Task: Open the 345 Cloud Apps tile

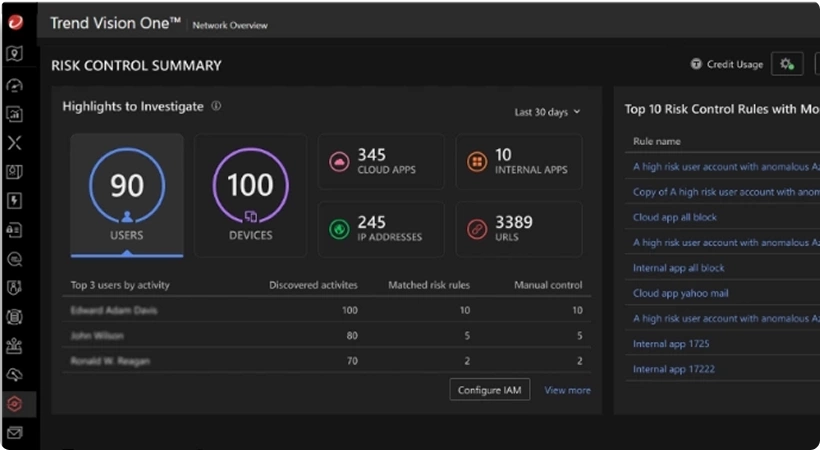Action: click(x=381, y=161)
